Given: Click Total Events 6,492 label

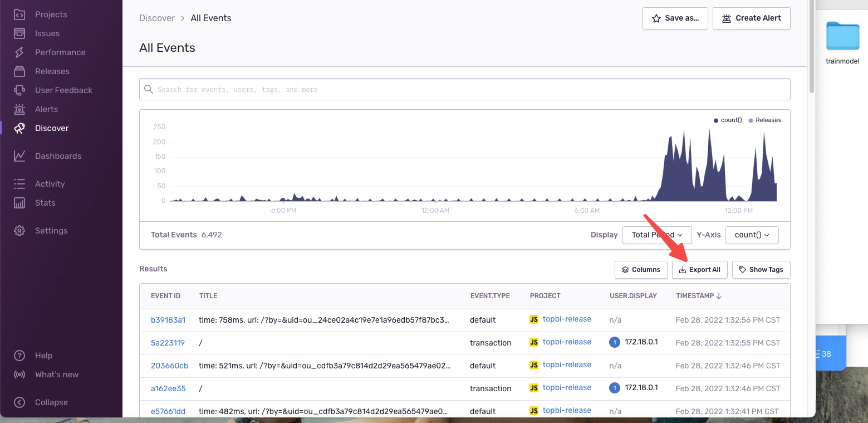Looking at the screenshot, I should click(x=187, y=235).
